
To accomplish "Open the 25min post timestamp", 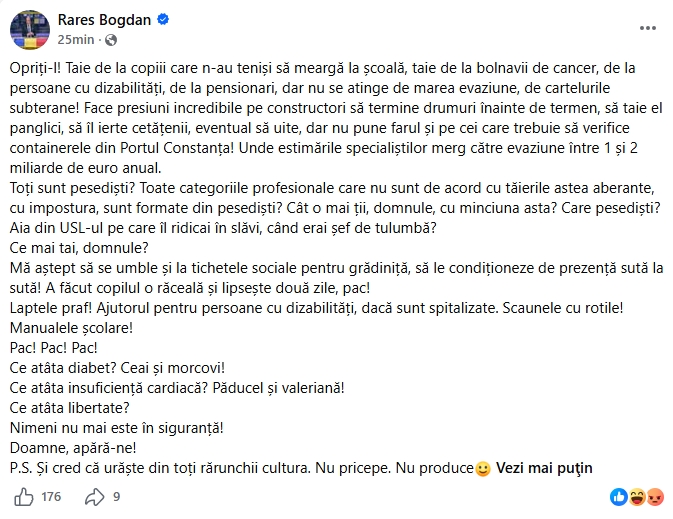I will pos(76,39).
